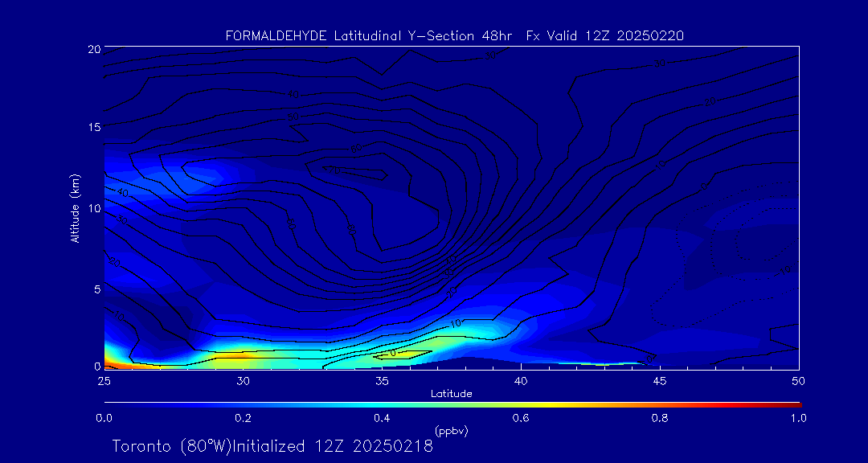Click the dotted contour label -10
The height and width of the screenshot is (463, 868).
click(782, 271)
